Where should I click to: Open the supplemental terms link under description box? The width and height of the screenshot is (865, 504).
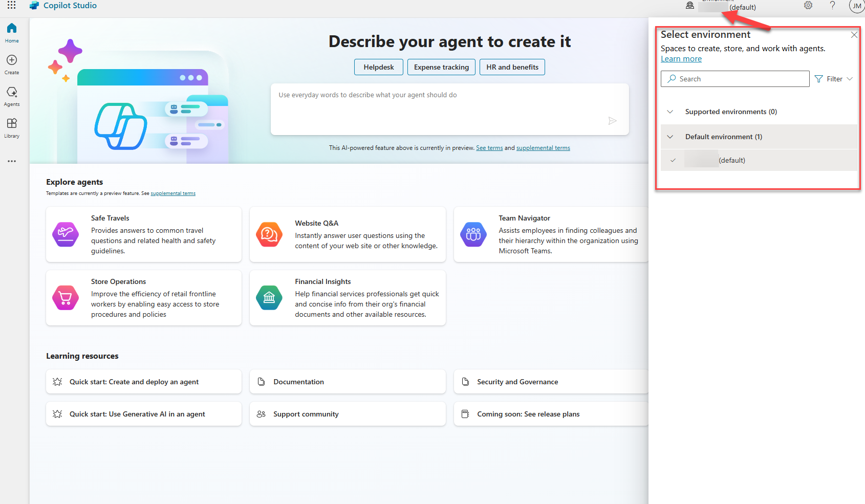click(x=543, y=148)
